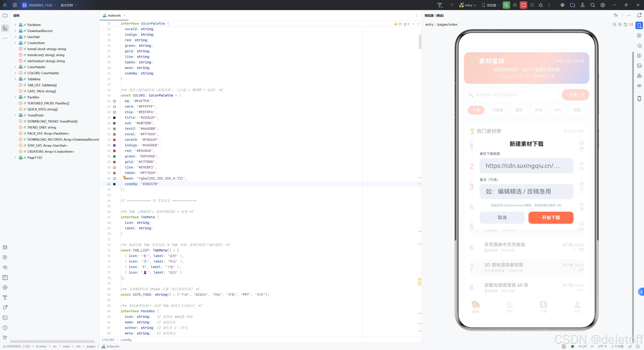Open the notifications bell on right sidebar

click(x=639, y=15)
